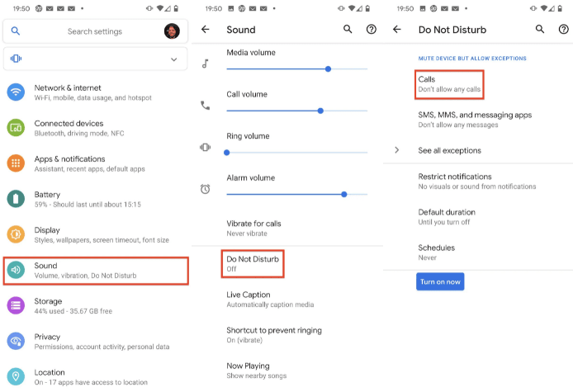Click the Alarm volume slider handle
573x392 pixels.
[343, 195]
